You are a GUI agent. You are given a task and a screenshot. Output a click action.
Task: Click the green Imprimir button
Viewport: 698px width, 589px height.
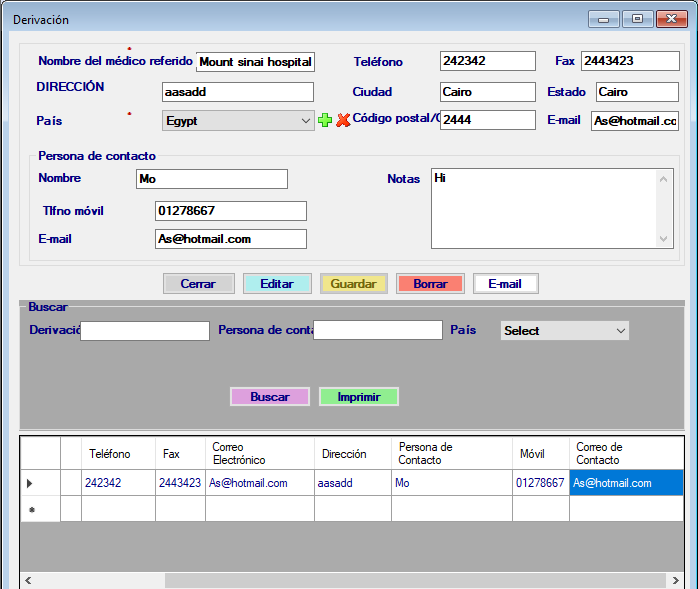pyautogui.click(x=358, y=397)
